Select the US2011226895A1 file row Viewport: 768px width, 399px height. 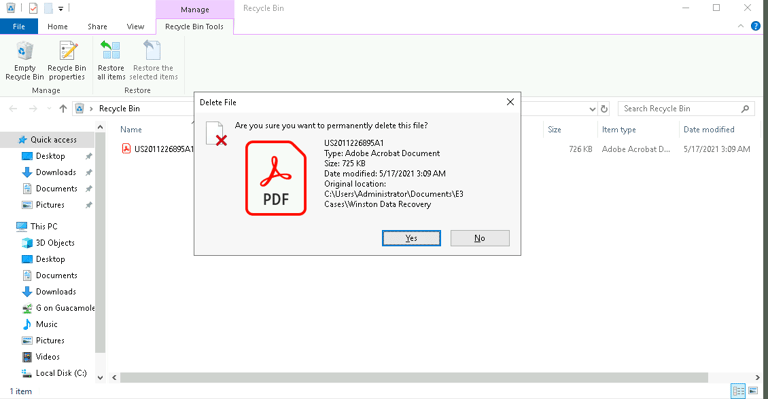pos(436,149)
